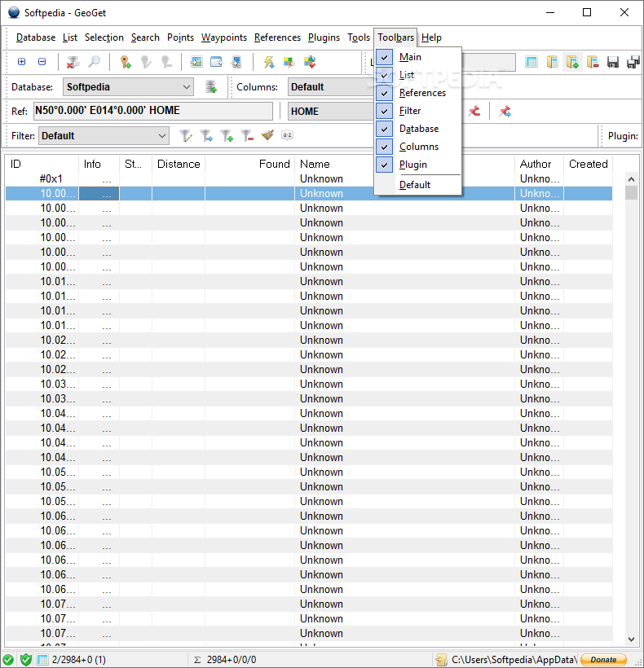644x668 pixels.
Task: Open the Database menu
Action: tap(36, 37)
